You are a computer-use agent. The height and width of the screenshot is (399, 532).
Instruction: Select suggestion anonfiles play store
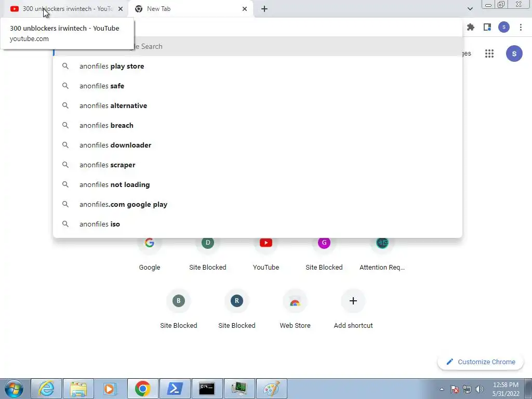pyautogui.click(x=258, y=66)
